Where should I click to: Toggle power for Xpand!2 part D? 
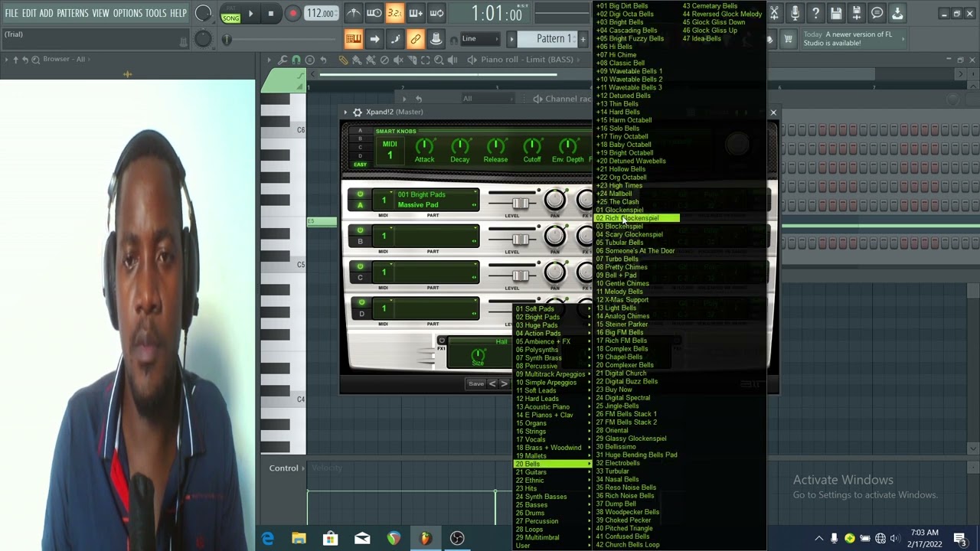tap(360, 302)
